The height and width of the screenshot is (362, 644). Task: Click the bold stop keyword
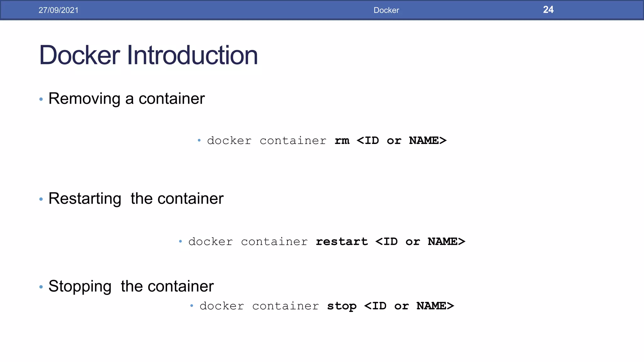[342, 306]
